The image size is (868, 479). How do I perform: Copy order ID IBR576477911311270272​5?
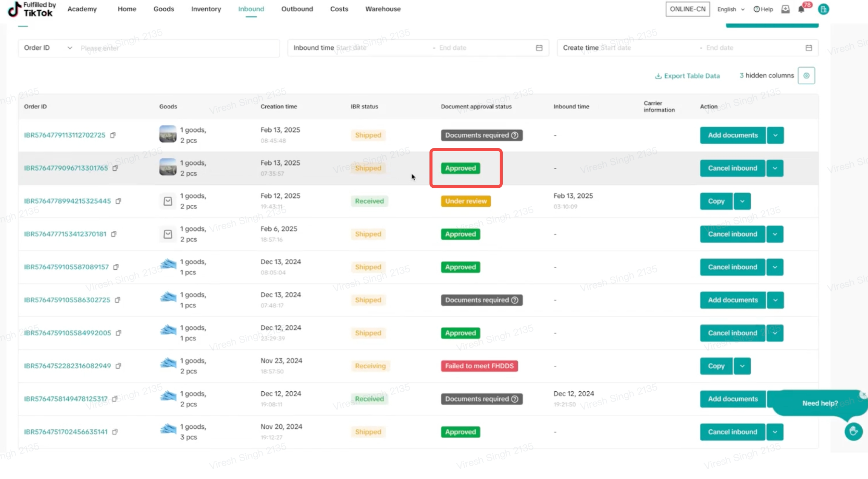113,135
